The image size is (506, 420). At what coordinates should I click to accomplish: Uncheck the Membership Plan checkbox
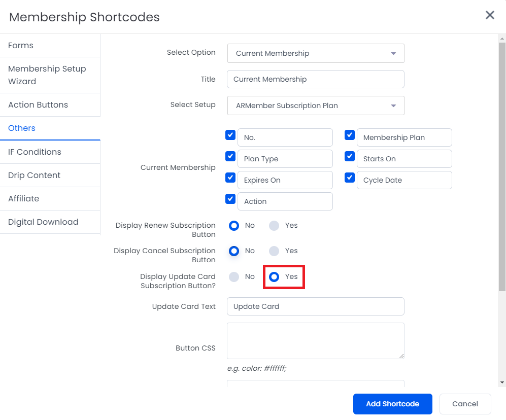pos(350,135)
